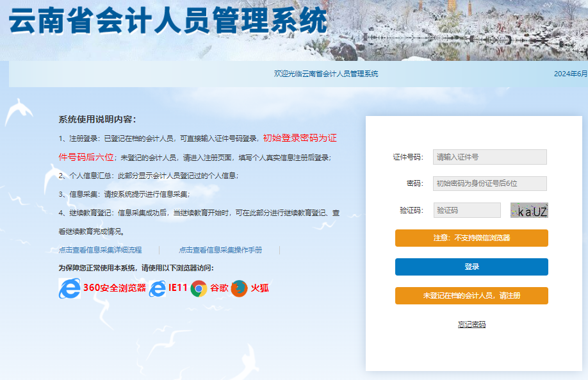The image size is (588, 380).
Task: Click the 验证码 field label
Action: (411, 210)
